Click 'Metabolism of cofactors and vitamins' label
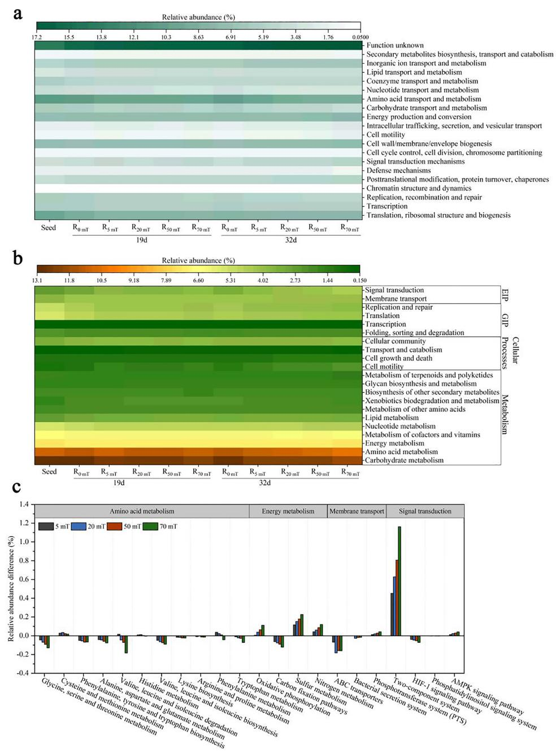Image resolution: width=560 pixels, height=753 pixels. tap(422, 435)
